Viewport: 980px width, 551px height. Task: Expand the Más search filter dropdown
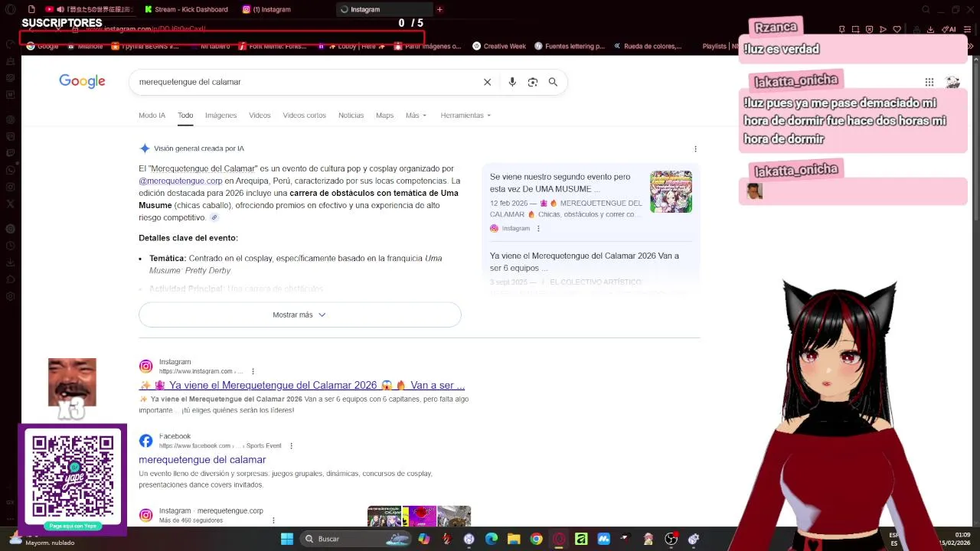(416, 116)
